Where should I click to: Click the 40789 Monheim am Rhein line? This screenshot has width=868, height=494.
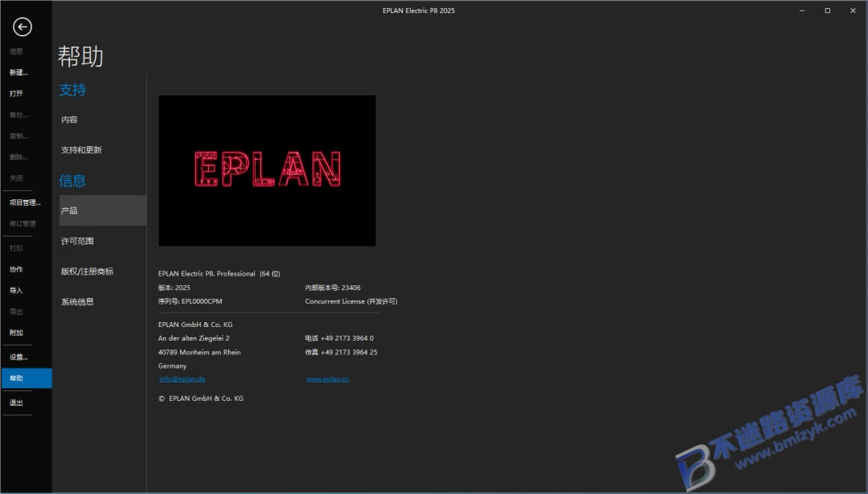199,353
